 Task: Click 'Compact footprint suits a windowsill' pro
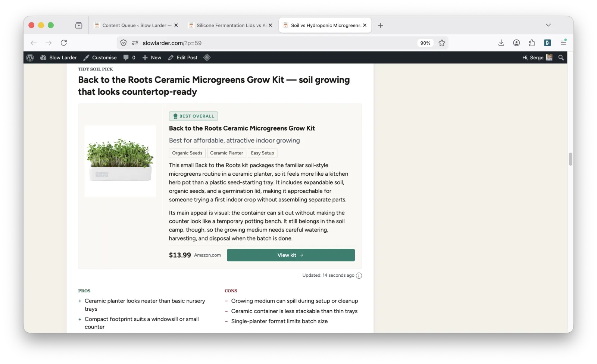coord(142,323)
